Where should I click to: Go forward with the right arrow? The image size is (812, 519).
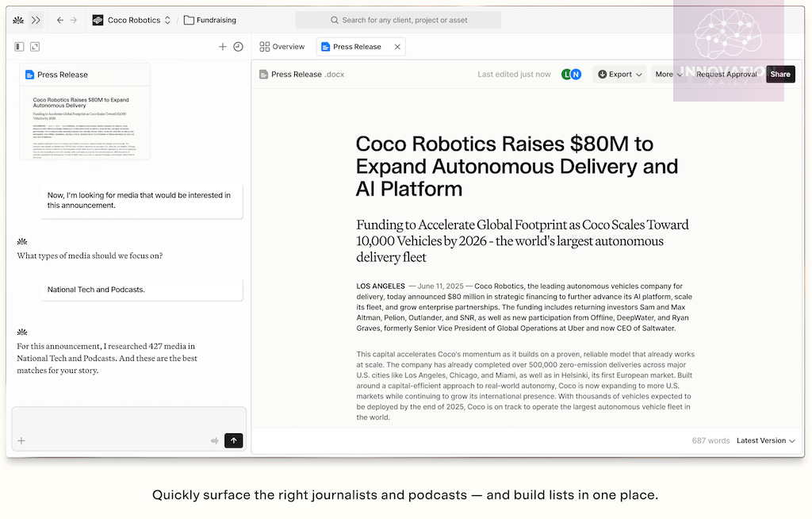74,20
